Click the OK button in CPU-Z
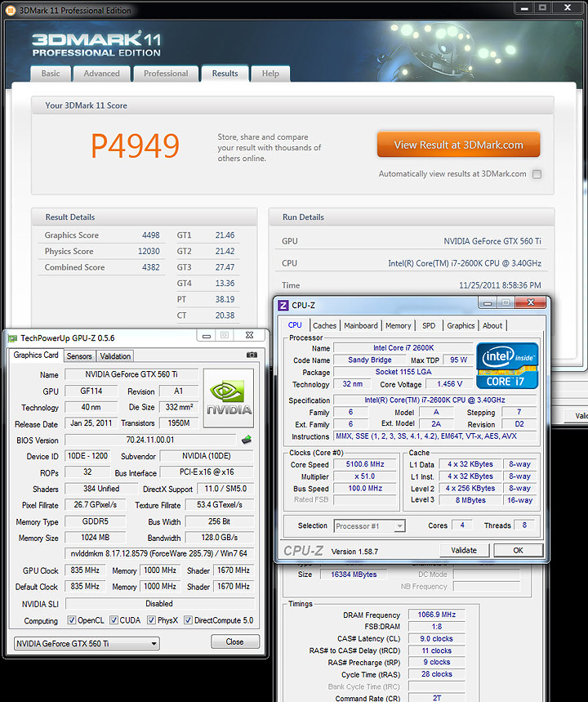The width and height of the screenshot is (588, 702). tap(519, 550)
